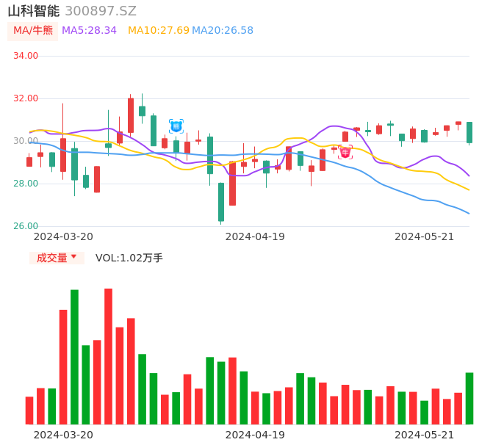Screen dimensions: 504x445
Task: Select the tallest green volume bar
Action: pos(74,357)
